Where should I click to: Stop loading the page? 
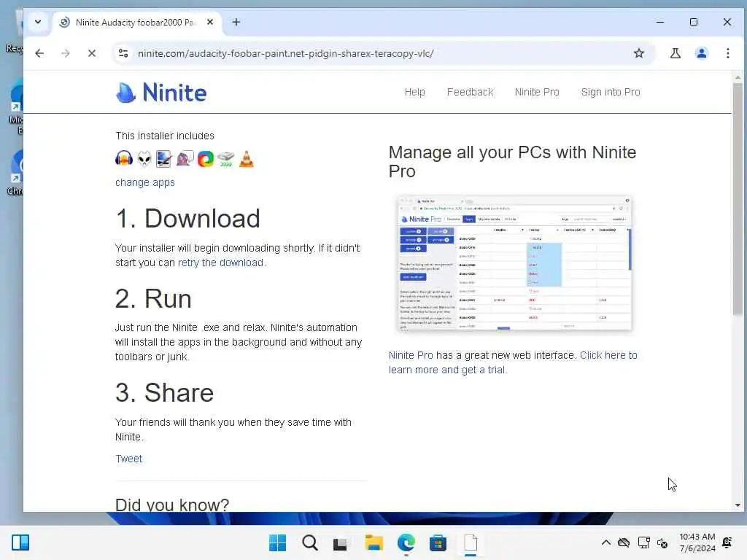[92, 53]
